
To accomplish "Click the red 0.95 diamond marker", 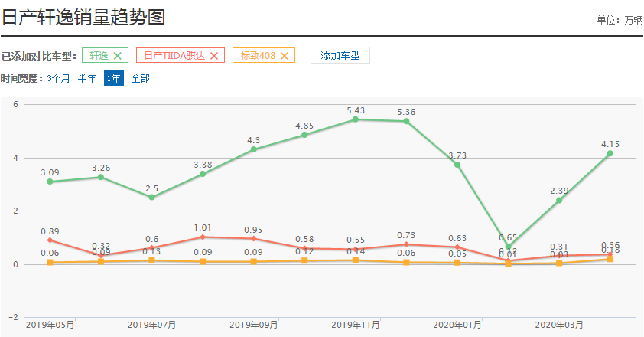I will 253,239.
